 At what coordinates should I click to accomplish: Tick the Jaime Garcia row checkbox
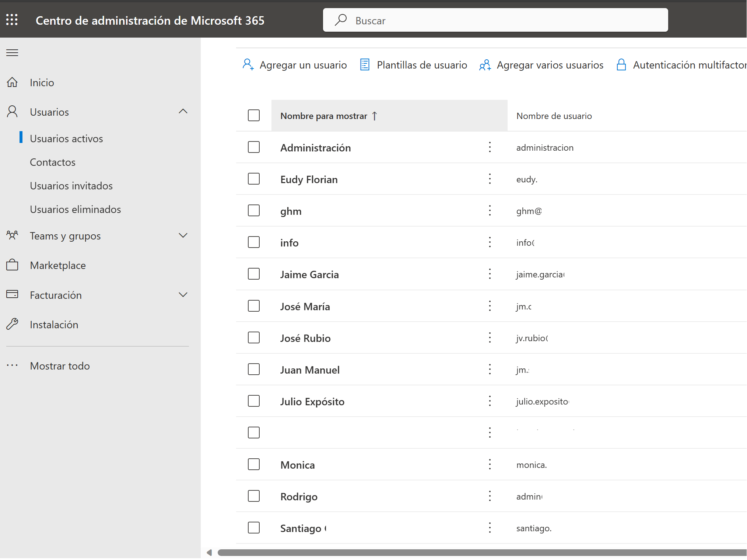254,274
